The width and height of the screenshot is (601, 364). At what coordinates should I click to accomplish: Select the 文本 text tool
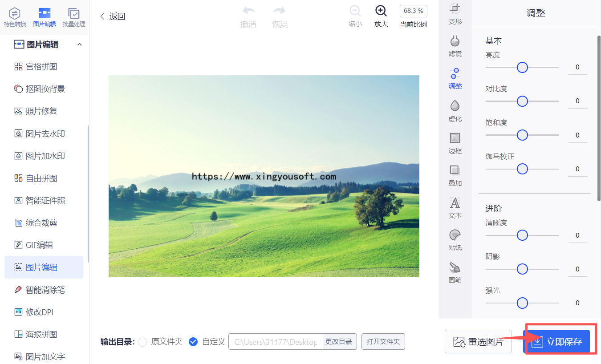455,208
